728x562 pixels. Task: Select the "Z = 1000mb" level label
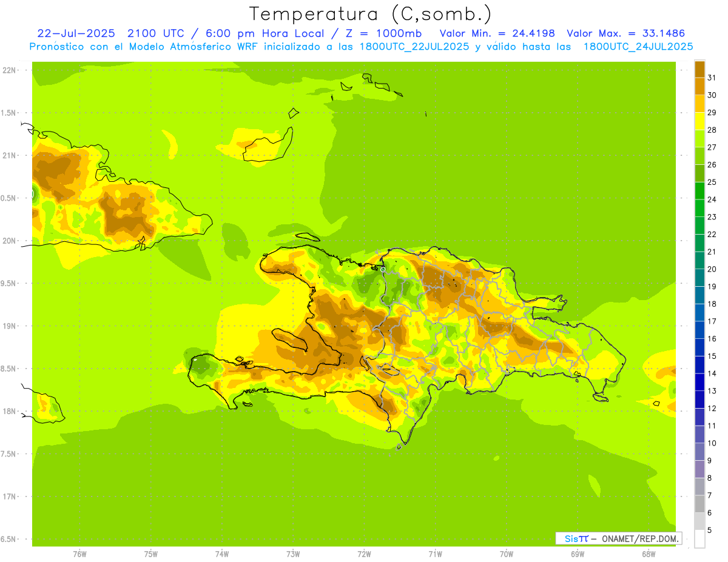tap(384, 33)
